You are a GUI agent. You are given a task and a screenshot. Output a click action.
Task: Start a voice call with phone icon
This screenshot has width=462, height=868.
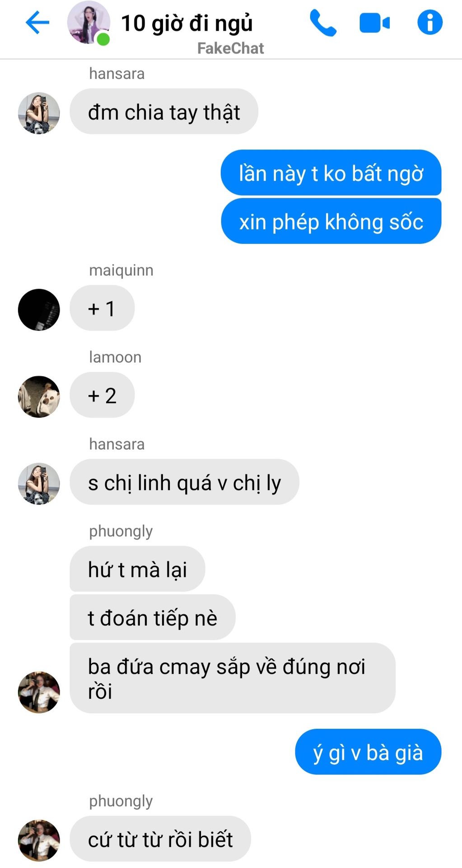323,23
